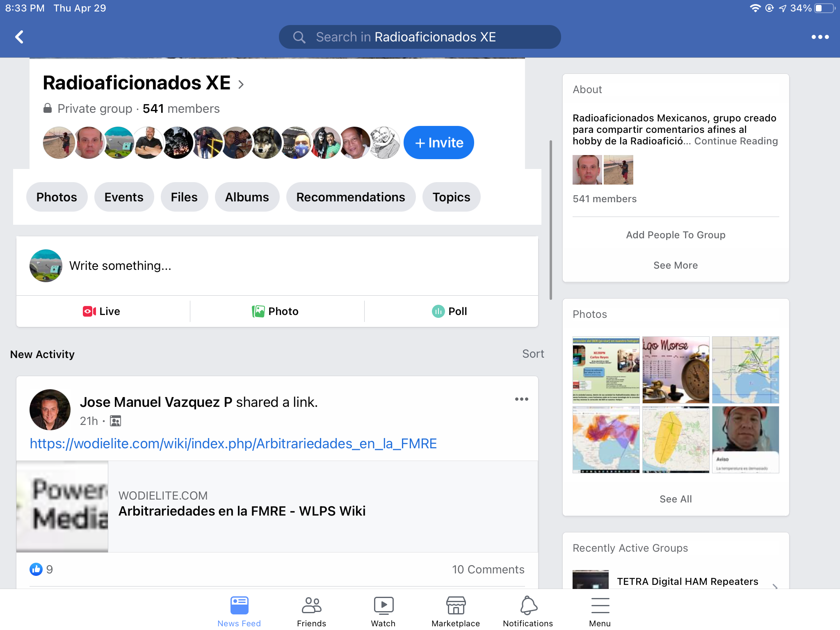Tap the battery status icon

pos(825,8)
